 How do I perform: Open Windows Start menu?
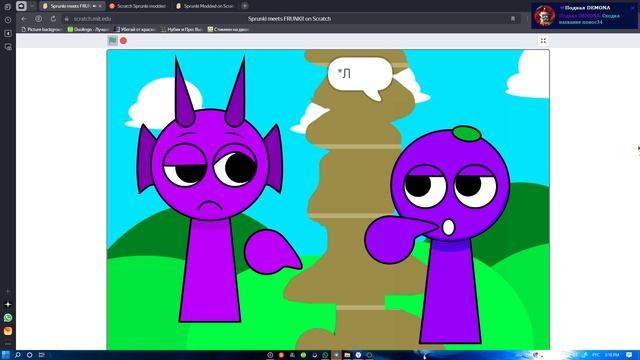[5, 355]
